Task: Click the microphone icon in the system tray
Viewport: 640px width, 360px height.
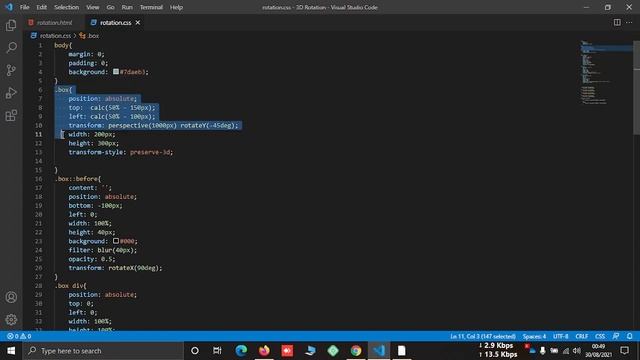Action: point(542,351)
